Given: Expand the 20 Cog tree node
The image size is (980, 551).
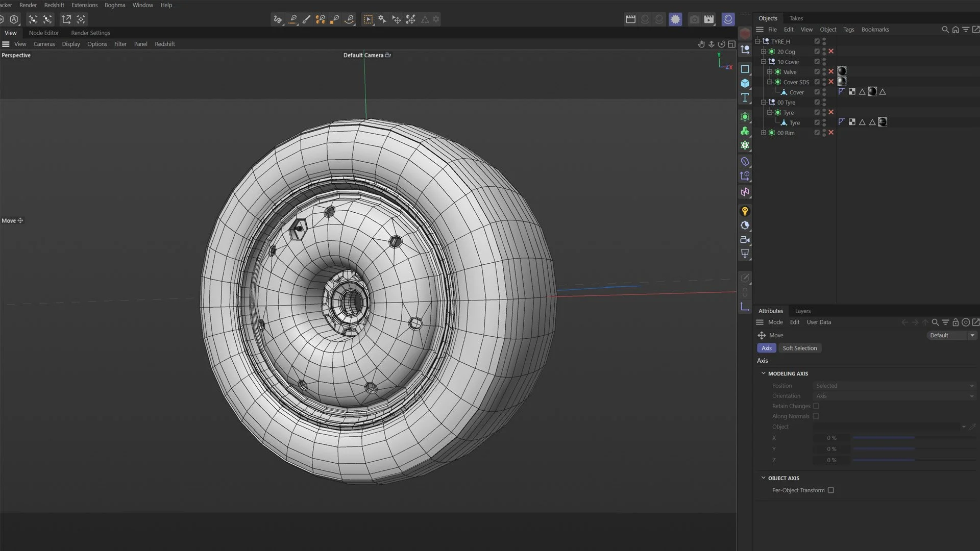Looking at the screenshot, I should (x=764, y=52).
